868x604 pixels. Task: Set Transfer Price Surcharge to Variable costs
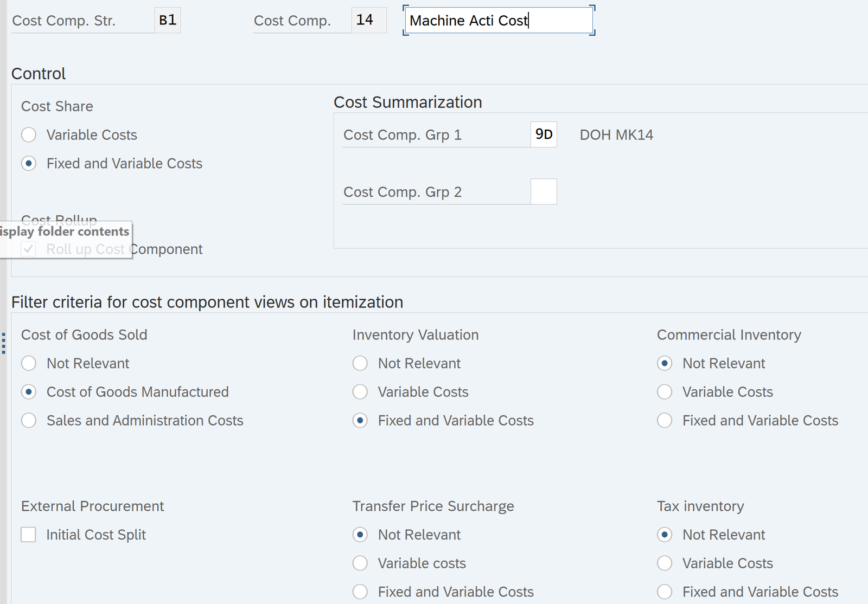pyautogui.click(x=360, y=563)
